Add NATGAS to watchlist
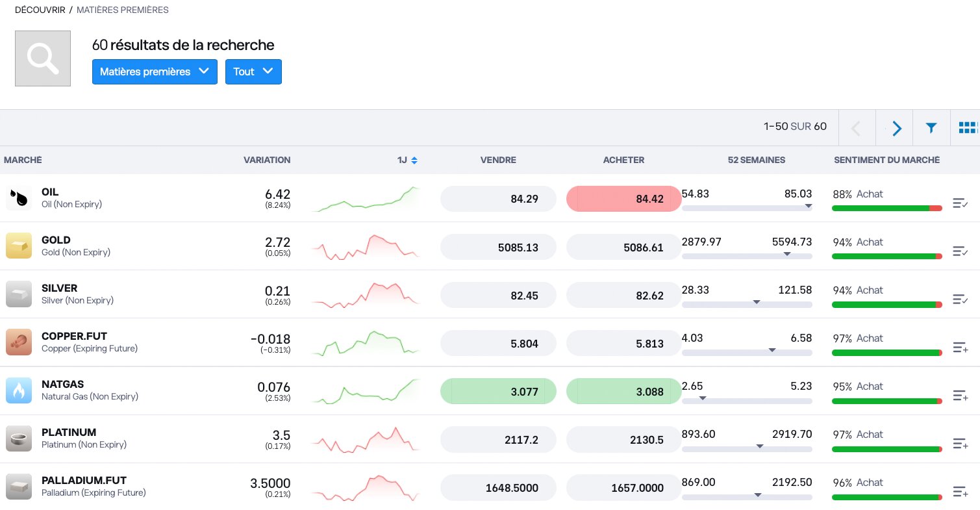Image resolution: width=980 pixels, height=510 pixels. [960, 396]
